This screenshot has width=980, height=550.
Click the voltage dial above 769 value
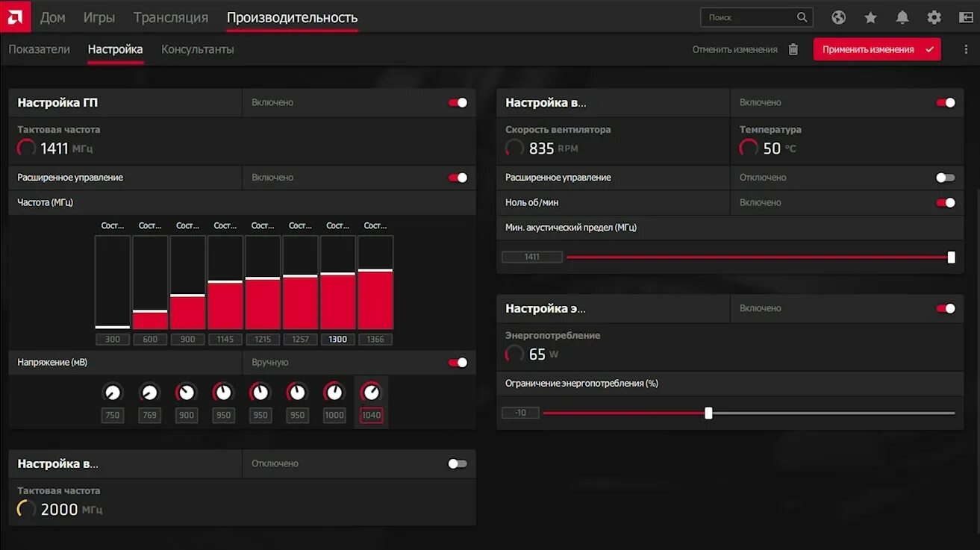tap(149, 392)
